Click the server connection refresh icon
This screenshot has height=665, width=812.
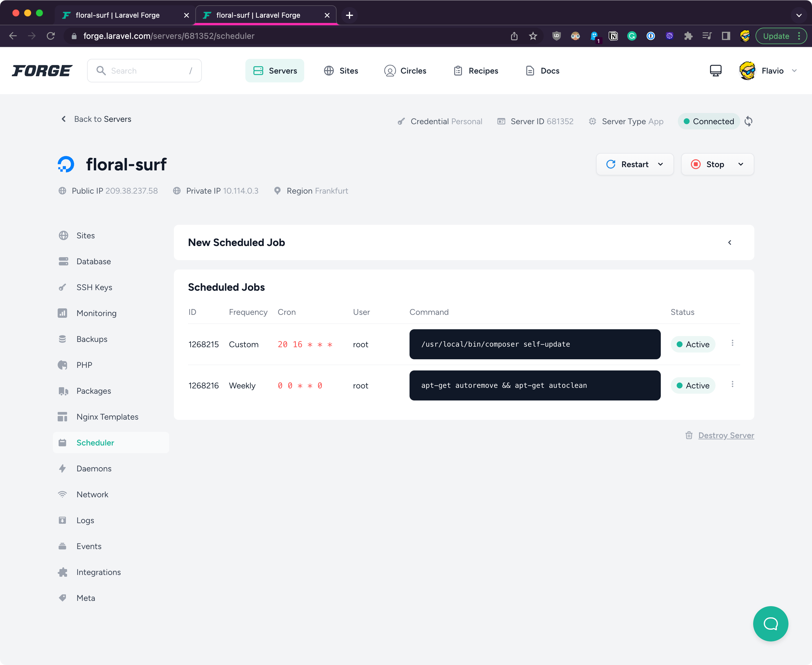[x=748, y=122]
